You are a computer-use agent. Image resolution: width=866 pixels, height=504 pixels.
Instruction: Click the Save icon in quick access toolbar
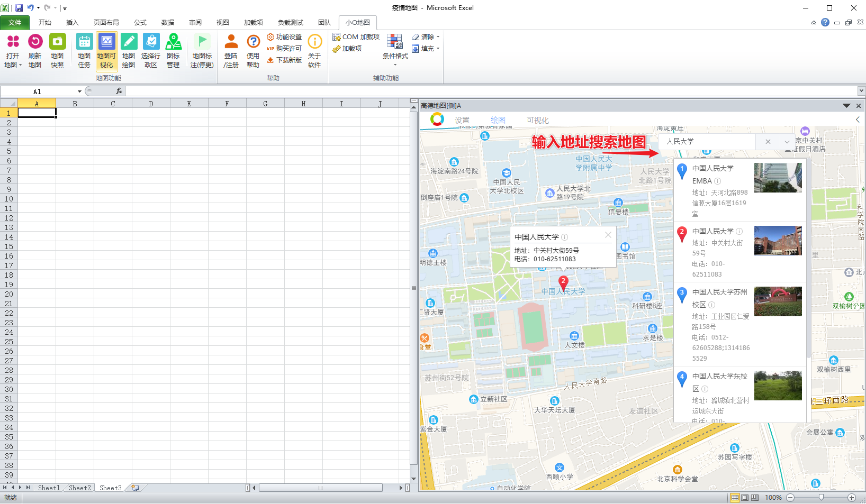(19, 8)
